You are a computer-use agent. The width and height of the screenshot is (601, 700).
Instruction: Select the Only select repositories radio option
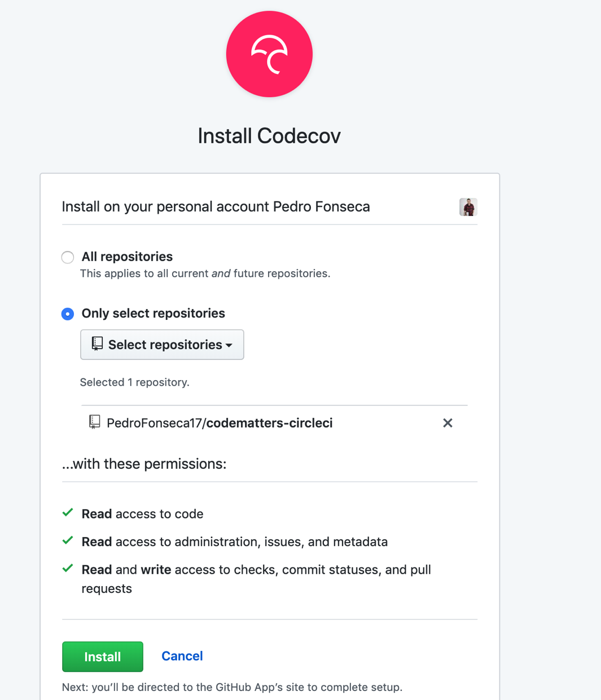coord(67,314)
